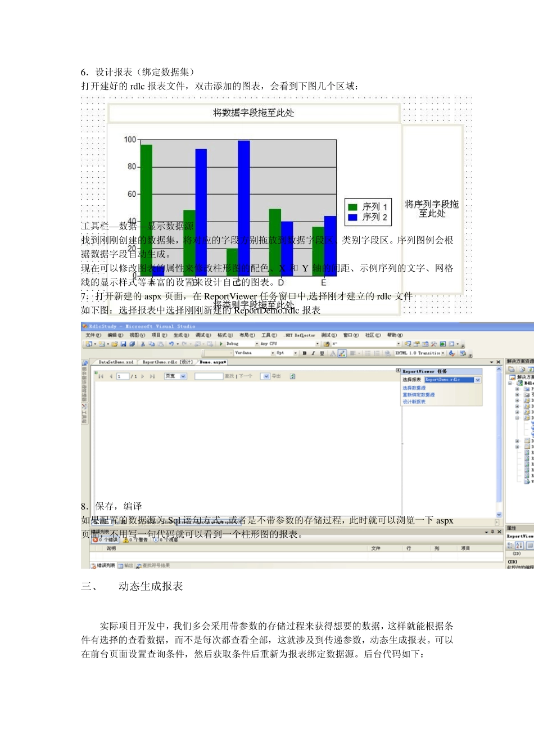Open the Verdana font dropdown

click(x=255, y=353)
